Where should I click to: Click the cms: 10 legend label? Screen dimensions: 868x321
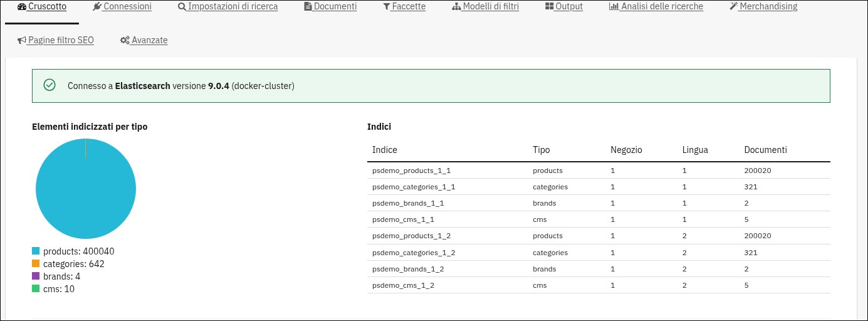pyautogui.click(x=59, y=289)
